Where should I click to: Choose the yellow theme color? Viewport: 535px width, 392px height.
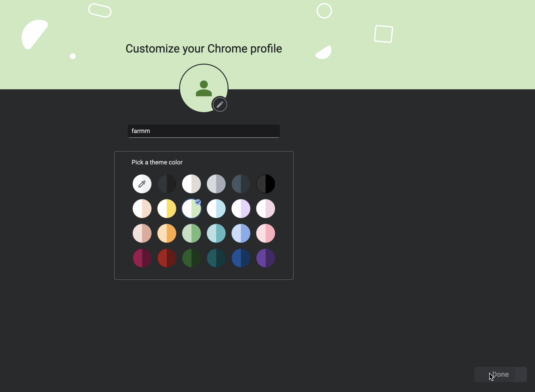(167, 209)
